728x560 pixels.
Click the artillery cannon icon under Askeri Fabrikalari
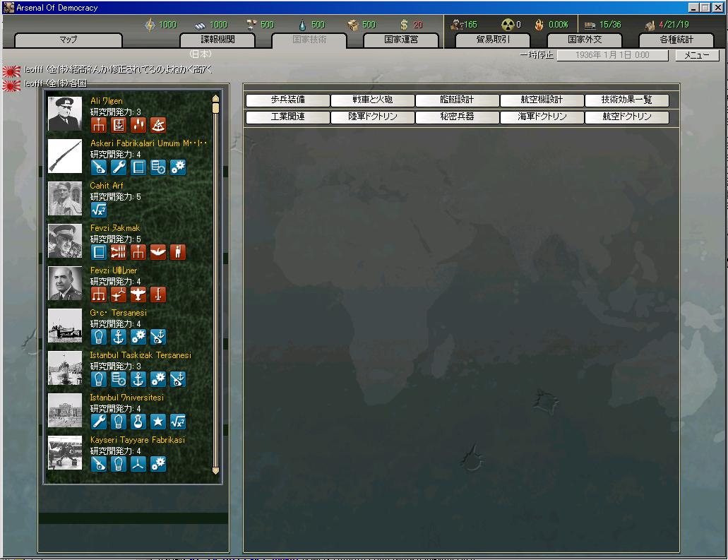tap(98, 167)
